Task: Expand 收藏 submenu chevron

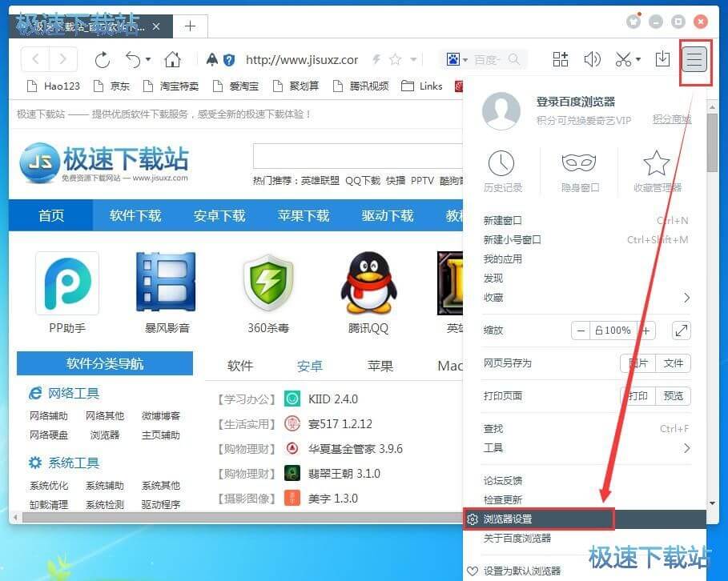Action: pyautogui.click(x=686, y=298)
